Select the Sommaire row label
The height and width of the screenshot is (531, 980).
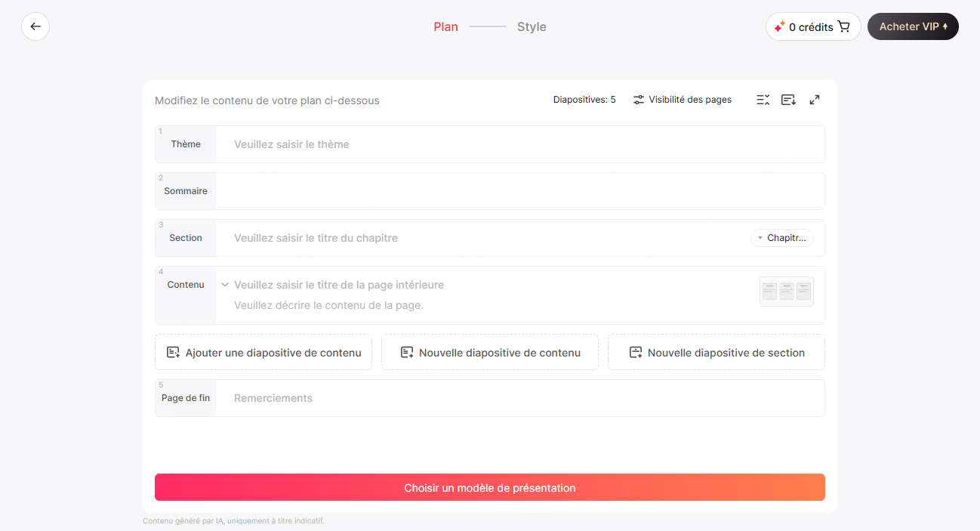click(186, 191)
